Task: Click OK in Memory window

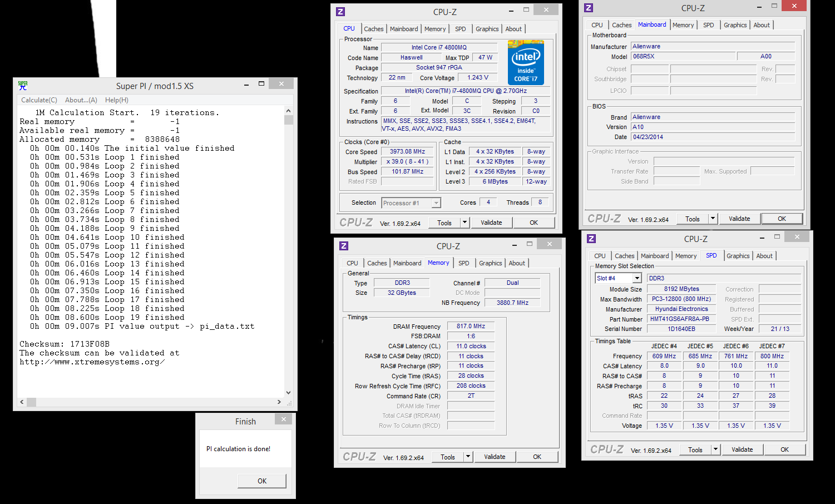Action: [x=537, y=457]
